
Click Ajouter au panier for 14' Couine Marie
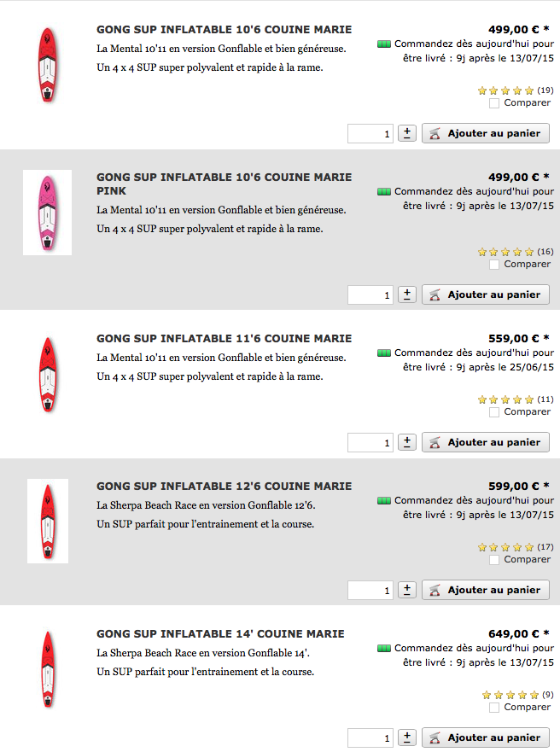click(486, 737)
